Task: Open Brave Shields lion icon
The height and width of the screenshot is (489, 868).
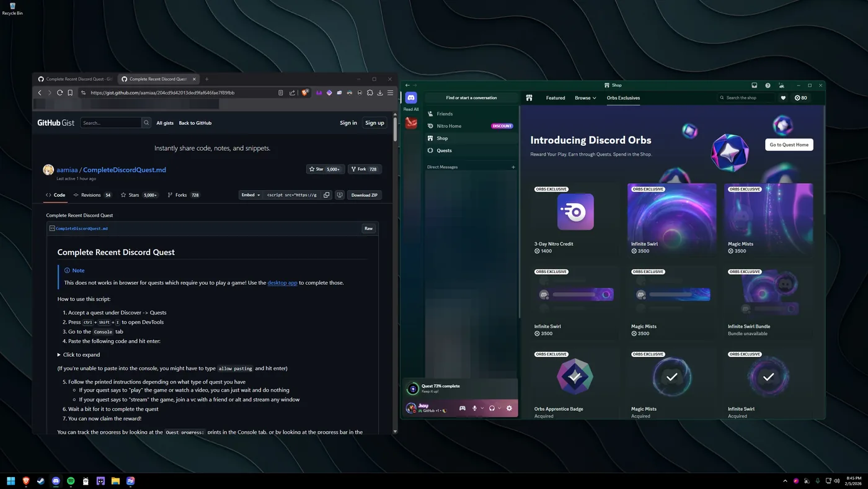Action: 305,92
